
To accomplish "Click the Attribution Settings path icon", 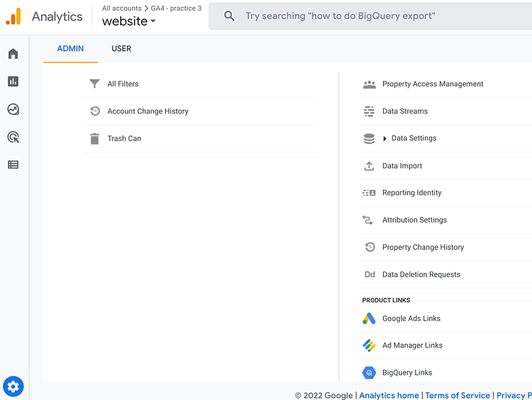I will tap(368, 220).
